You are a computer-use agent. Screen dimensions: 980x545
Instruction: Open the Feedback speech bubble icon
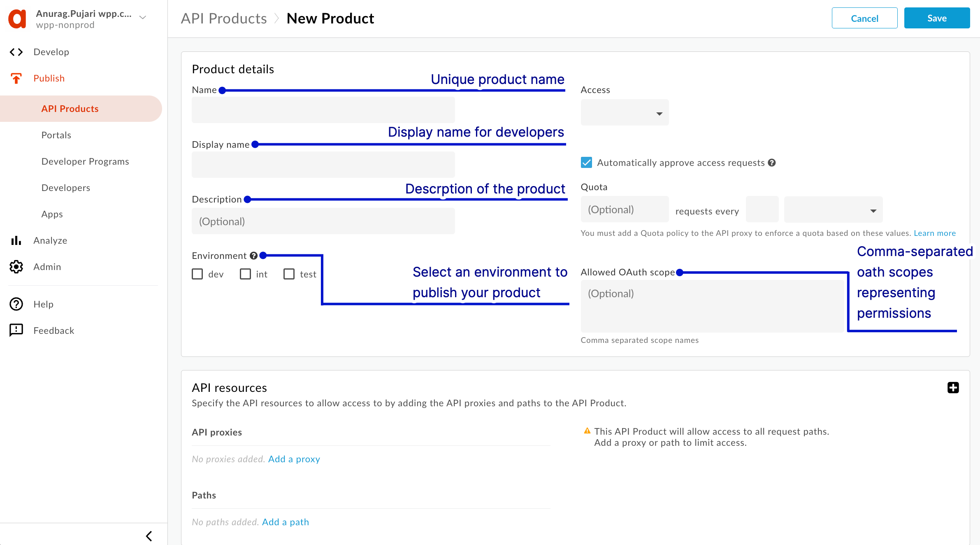coord(16,330)
